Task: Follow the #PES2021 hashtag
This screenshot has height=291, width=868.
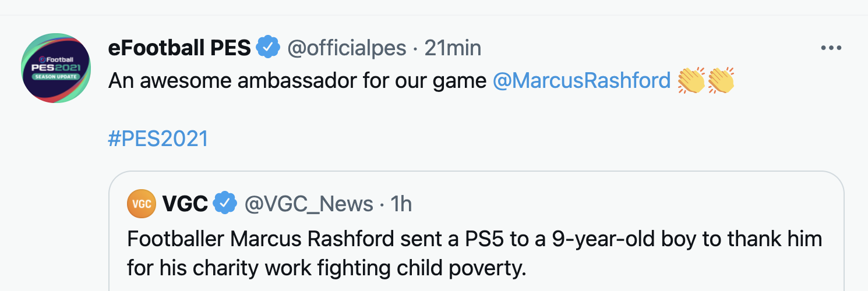Action: point(158,139)
